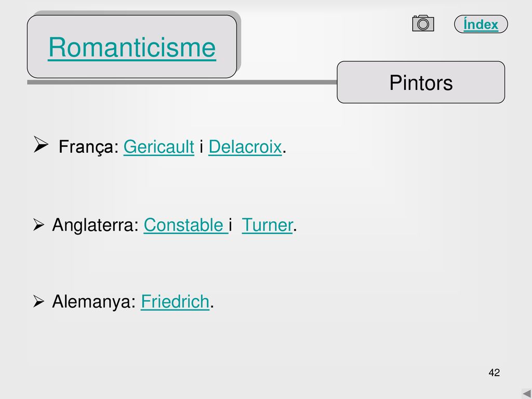Viewport: 532px width, 399px height.
Task: Click the camera icon
Action: [x=423, y=23]
